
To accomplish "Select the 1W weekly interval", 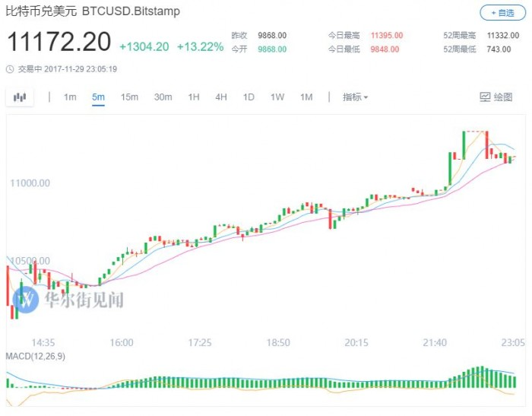I will [x=277, y=97].
